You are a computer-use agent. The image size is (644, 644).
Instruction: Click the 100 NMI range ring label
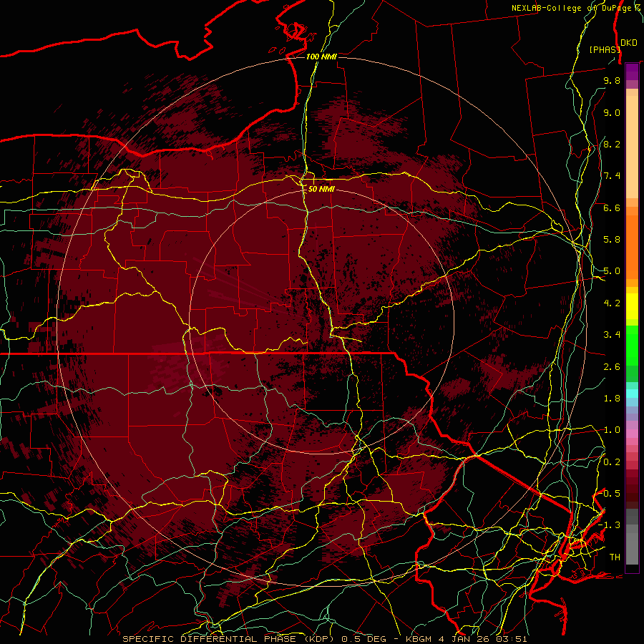321,57
